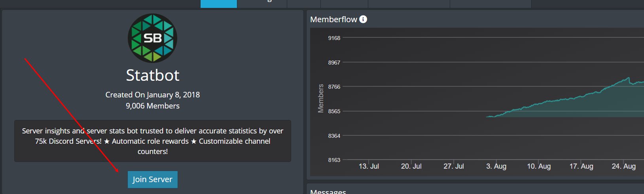
Task: Click the "10. Aug" date axis label
Action: point(538,166)
